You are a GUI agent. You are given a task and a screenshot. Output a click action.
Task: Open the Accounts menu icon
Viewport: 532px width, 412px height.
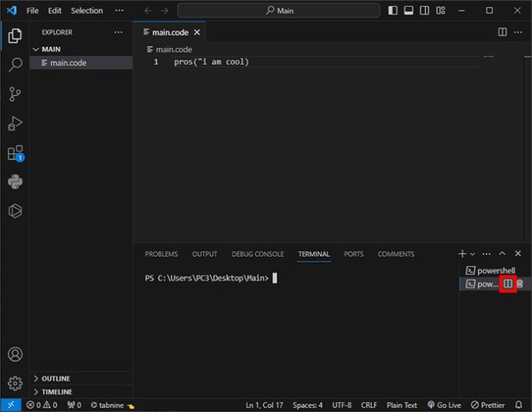(x=15, y=354)
